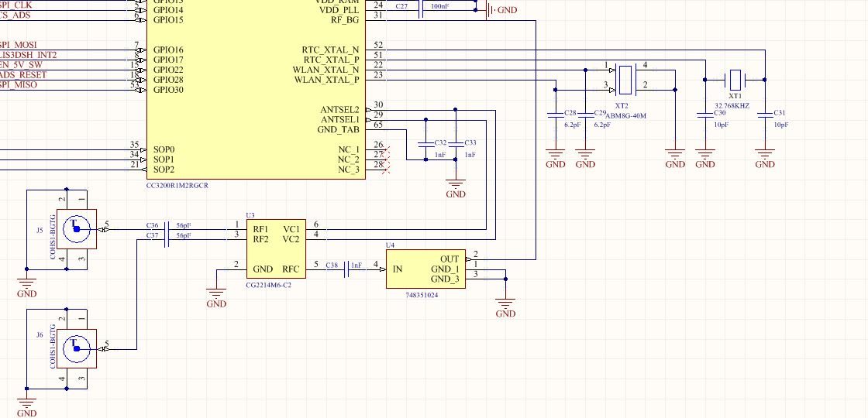This screenshot has width=868, height=418.
Task: Select capacitor C31 symbol
Action: tap(764, 115)
